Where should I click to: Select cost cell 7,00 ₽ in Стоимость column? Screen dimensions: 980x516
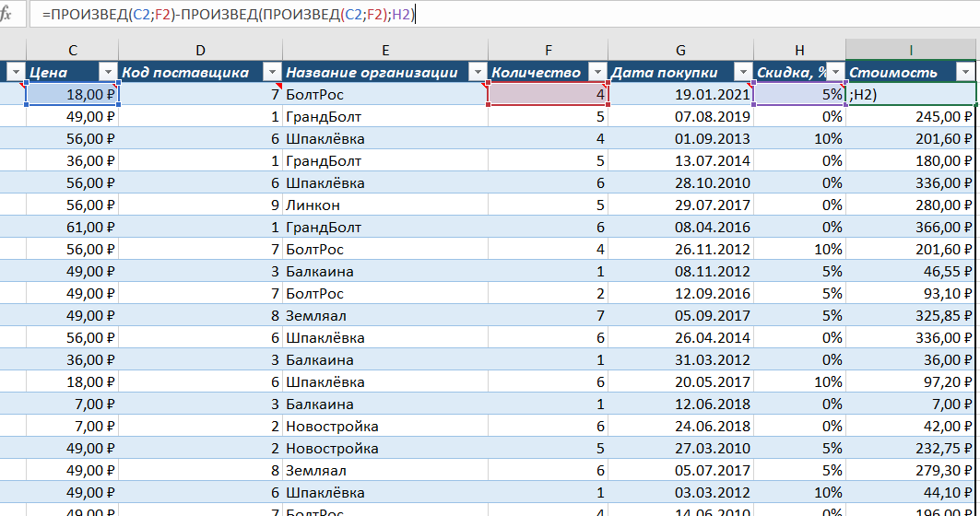click(x=911, y=405)
